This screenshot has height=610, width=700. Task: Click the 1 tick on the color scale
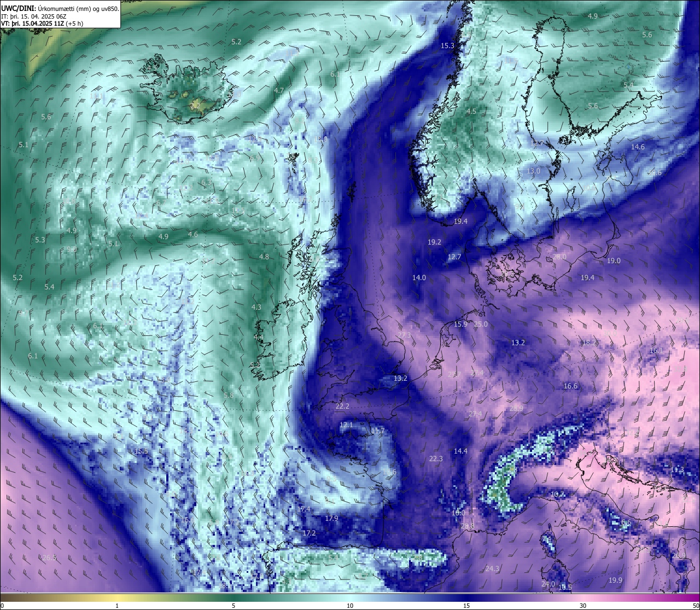pos(117,606)
